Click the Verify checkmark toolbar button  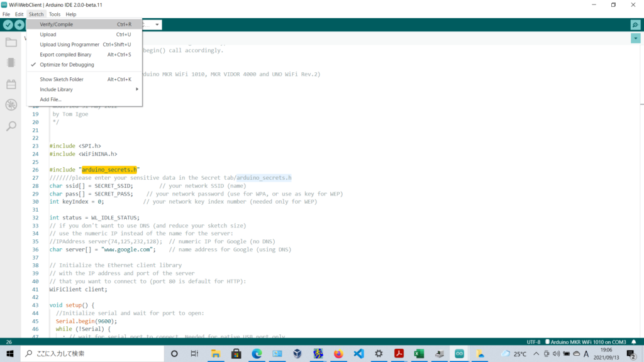click(x=8, y=25)
